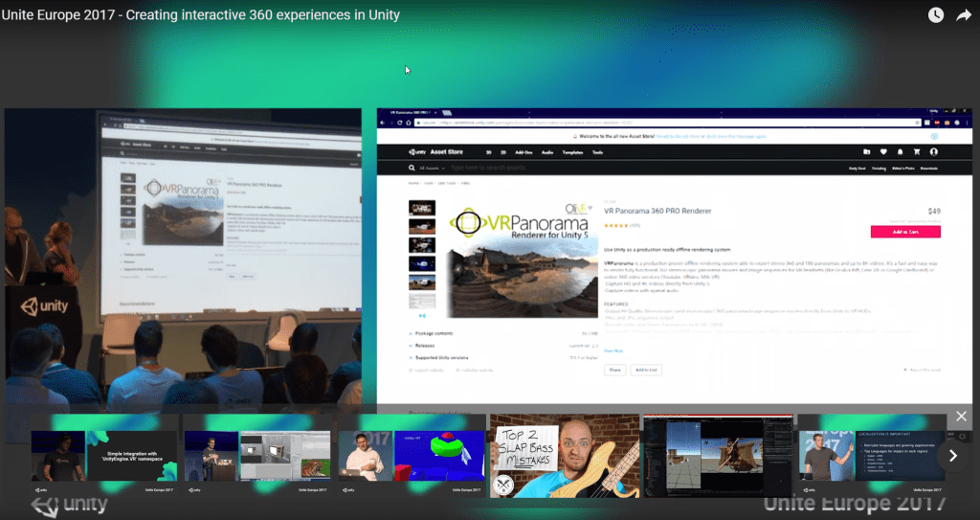Click the player's Share arrow icon
980x520 pixels.
tap(964, 15)
